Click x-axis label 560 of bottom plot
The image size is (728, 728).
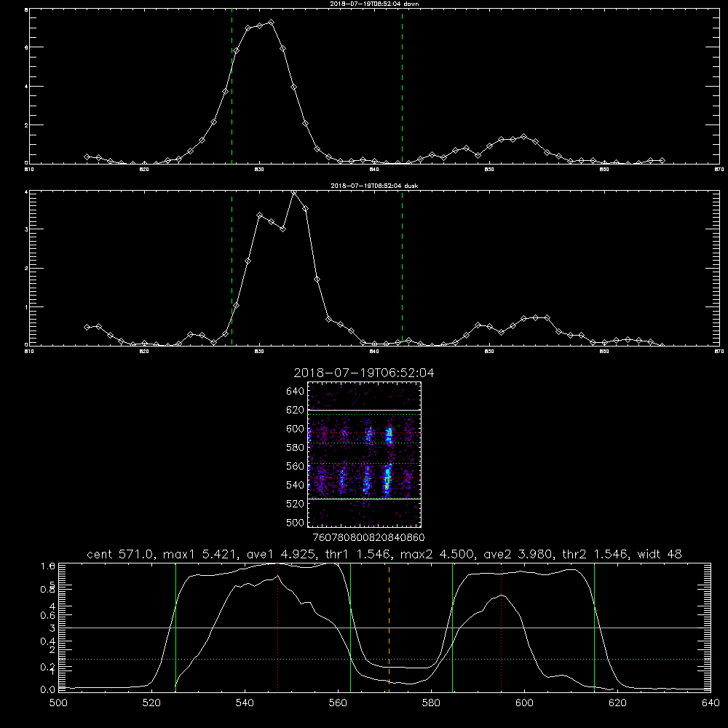[x=338, y=703]
